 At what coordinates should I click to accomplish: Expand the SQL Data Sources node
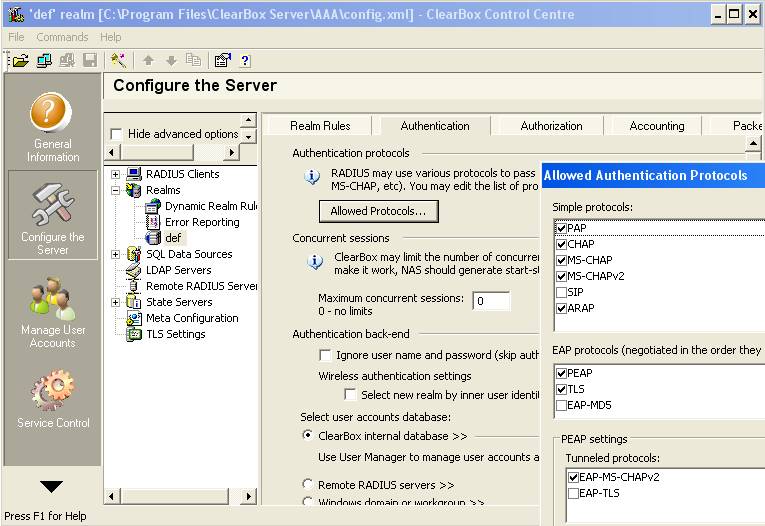pyautogui.click(x=115, y=254)
